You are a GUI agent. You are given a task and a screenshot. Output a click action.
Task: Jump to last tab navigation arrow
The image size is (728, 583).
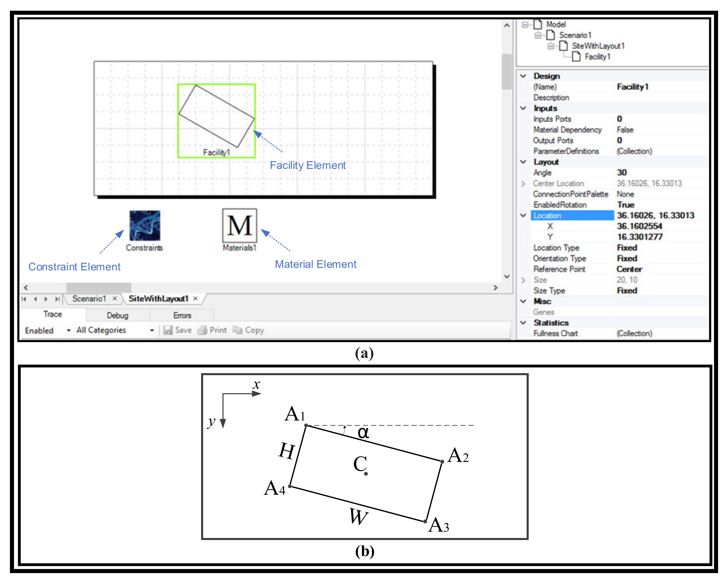point(57,299)
